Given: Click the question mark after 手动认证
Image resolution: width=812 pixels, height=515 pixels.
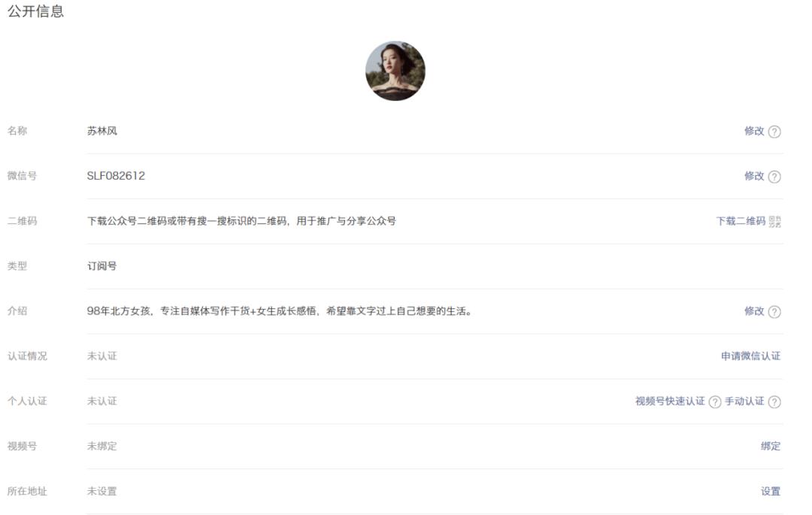Looking at the screenshot, I should pos(774,401).
